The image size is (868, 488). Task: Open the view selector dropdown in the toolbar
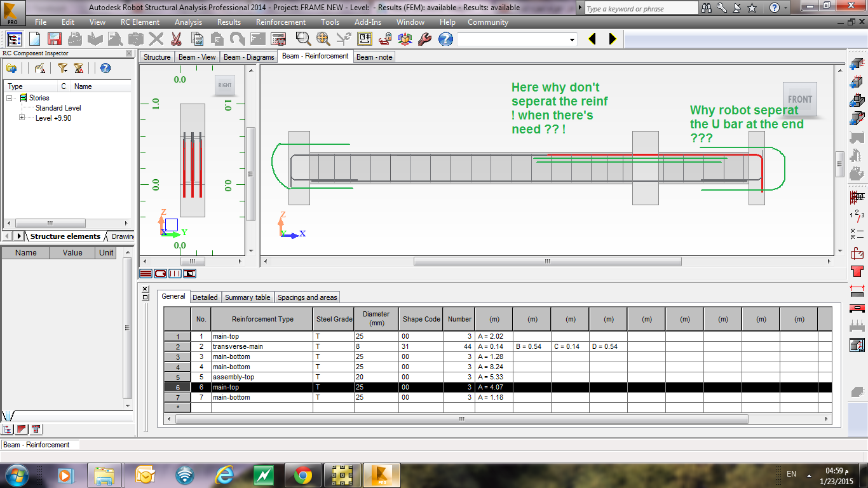(571, 39)
